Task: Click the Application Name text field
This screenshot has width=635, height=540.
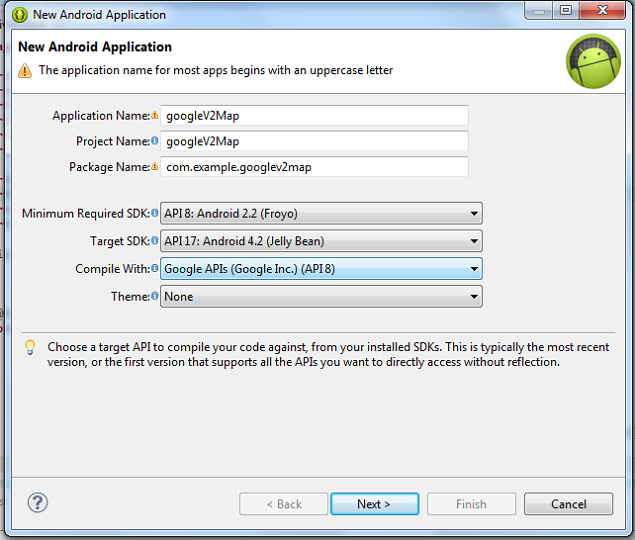Action: click(x=315, y=115)
